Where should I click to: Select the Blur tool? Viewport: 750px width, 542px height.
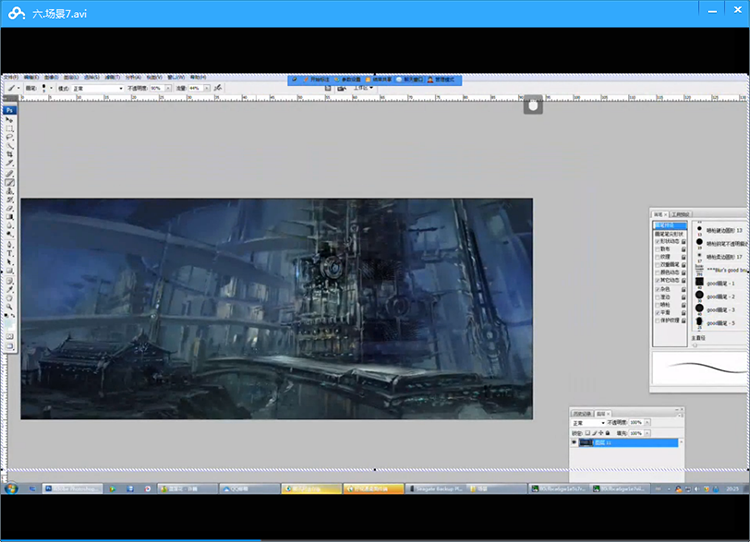tap(9, 225)
